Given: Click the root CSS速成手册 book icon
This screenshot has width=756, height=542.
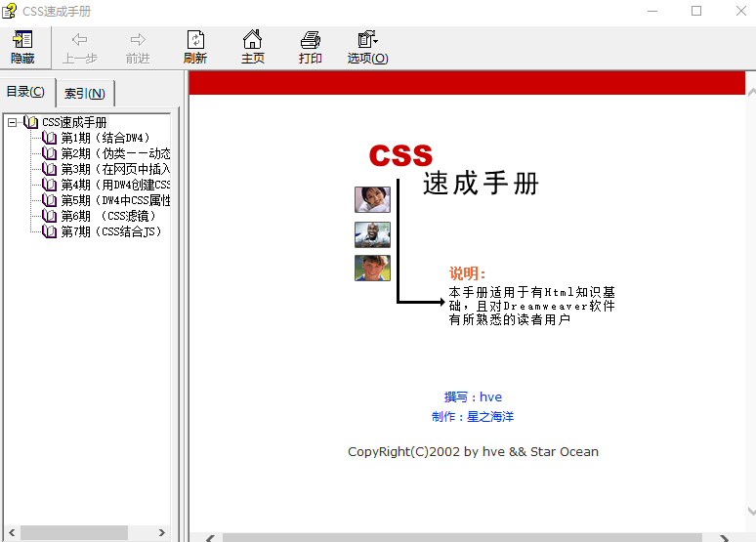Looking at the screenshot, I should click(x=31, y=122).
